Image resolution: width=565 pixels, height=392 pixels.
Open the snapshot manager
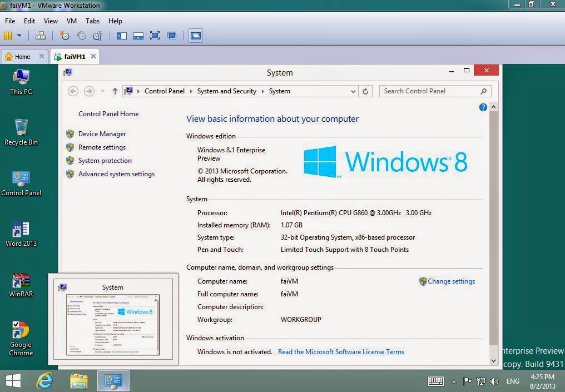point(97,36)
